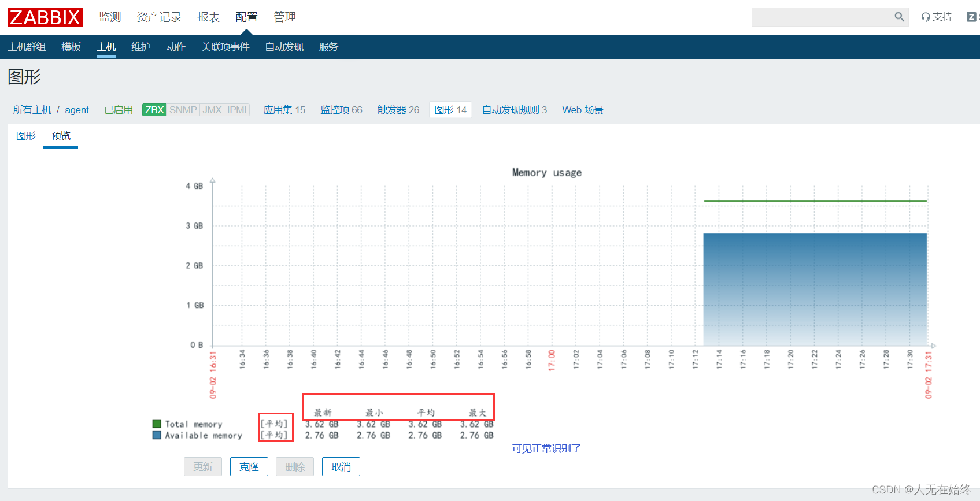
Task: Switch to the 预览 tab
Action: click(x=61, y=136)
